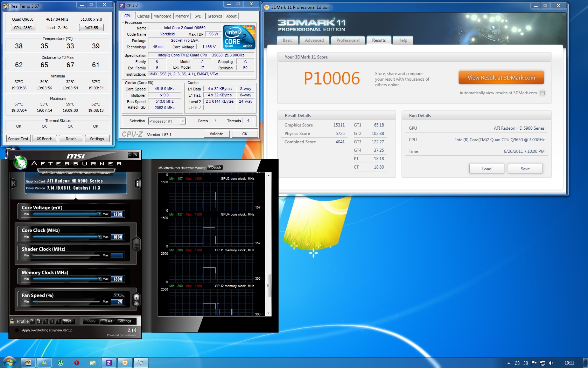Click the Windows Start orb
Image resolution: width=588 pixels, height=368 pixels.
pyautogui.click(x=9, y=362)
